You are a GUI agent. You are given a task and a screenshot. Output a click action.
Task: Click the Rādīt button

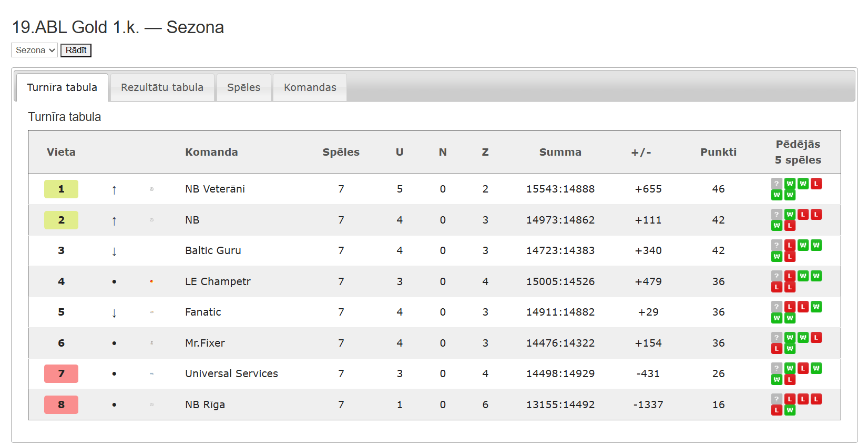tap(76, 50)
